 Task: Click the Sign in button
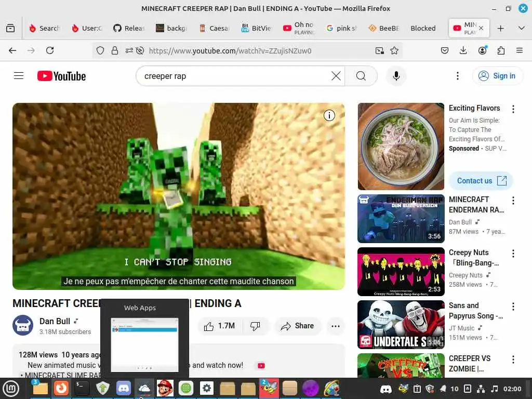[498, 76]
